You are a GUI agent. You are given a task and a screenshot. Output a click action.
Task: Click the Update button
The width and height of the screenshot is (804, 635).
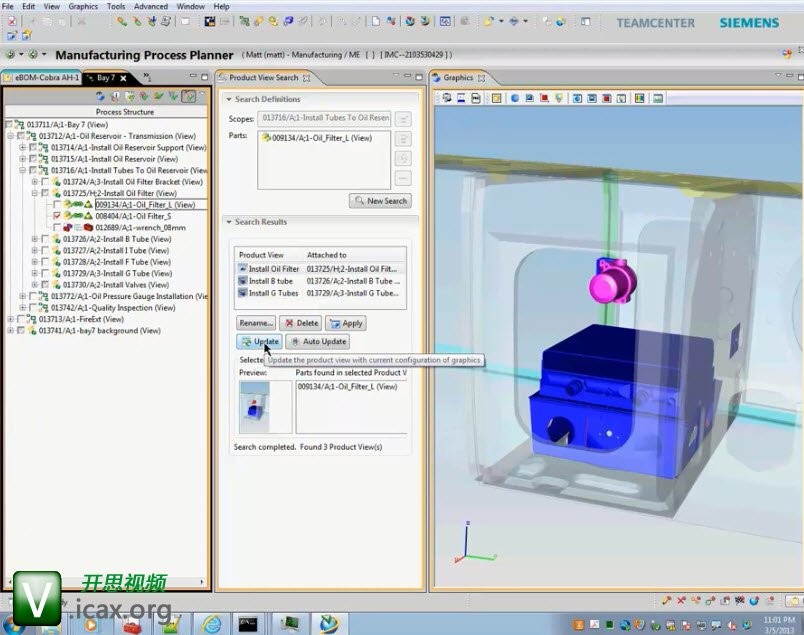(x=259, y=342)
